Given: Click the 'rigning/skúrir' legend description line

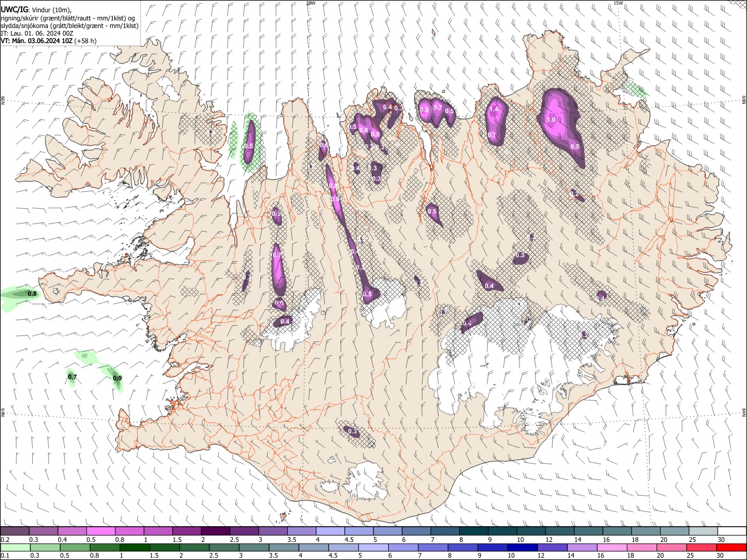Looking at the screenshot, I should pos(68,18).
